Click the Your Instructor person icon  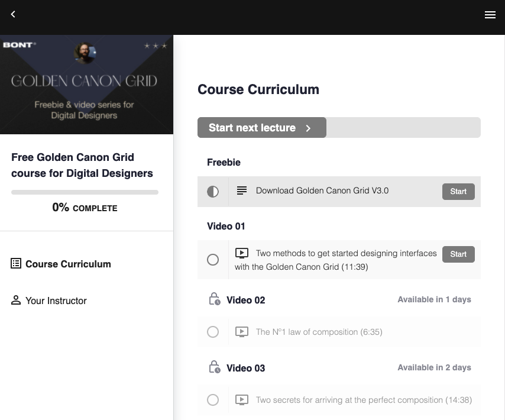16,300
